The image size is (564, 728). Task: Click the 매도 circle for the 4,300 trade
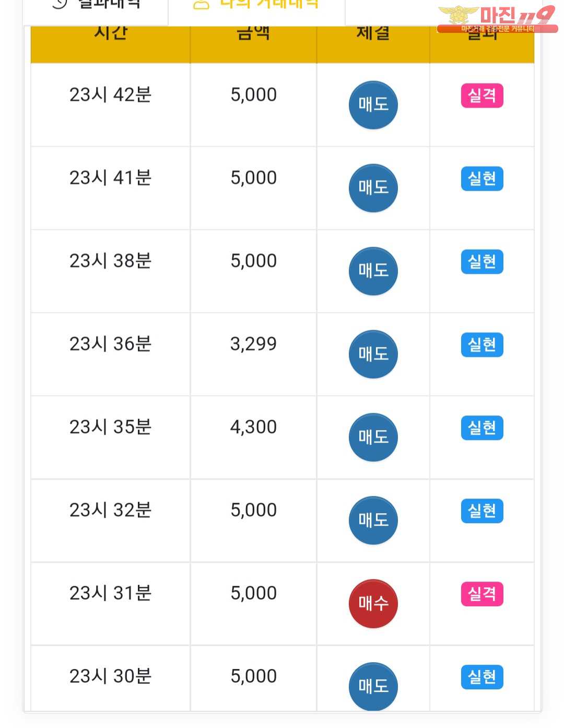(x=373, y=437)
